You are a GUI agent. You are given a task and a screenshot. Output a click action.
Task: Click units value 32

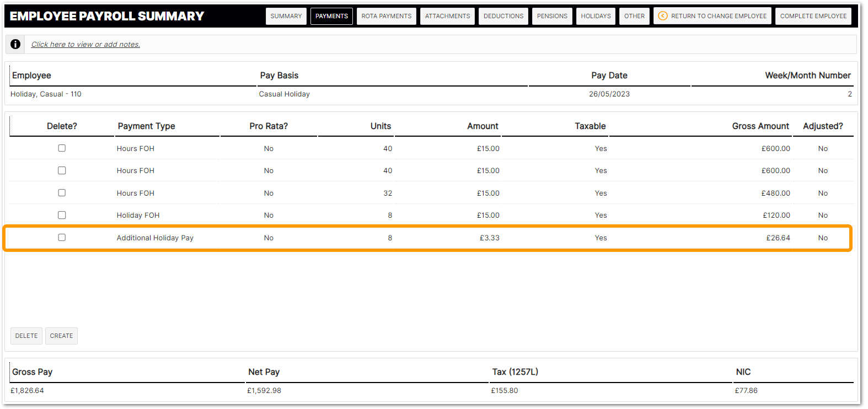coord(388,193)
